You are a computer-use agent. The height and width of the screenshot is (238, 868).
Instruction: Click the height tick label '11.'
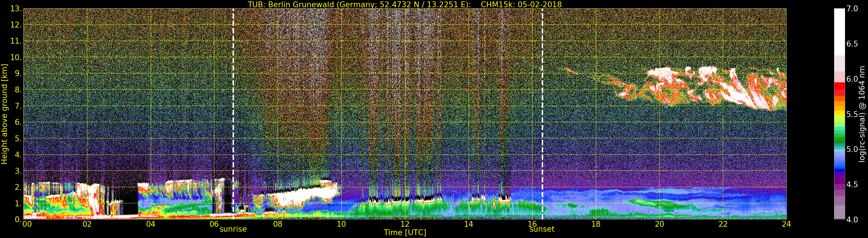pyautogui.click(x=16, y=41)
